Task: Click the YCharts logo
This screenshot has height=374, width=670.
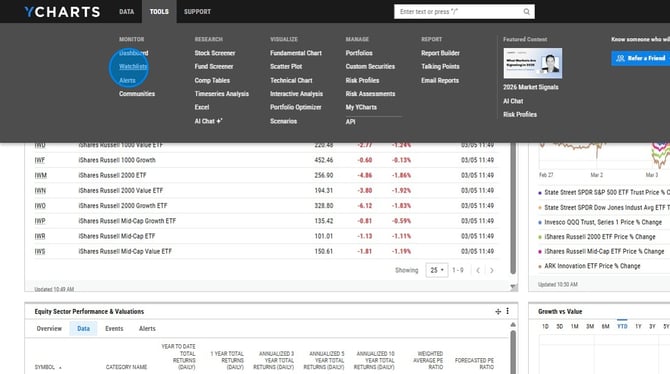Action: 62,12
